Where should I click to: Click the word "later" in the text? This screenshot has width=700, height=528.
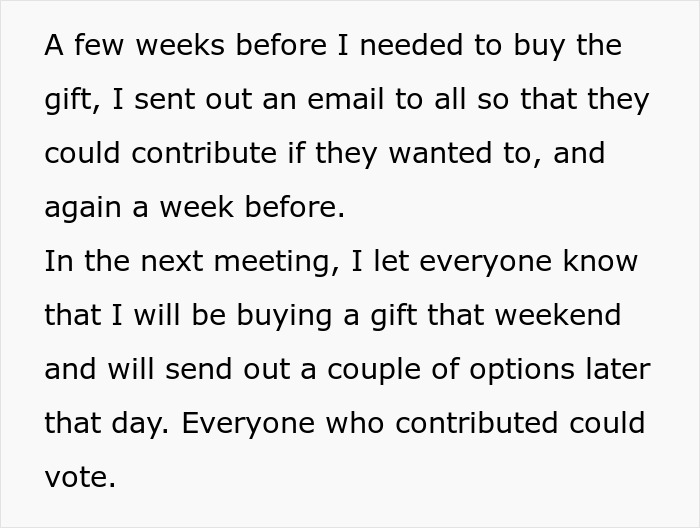coord(618,370)
